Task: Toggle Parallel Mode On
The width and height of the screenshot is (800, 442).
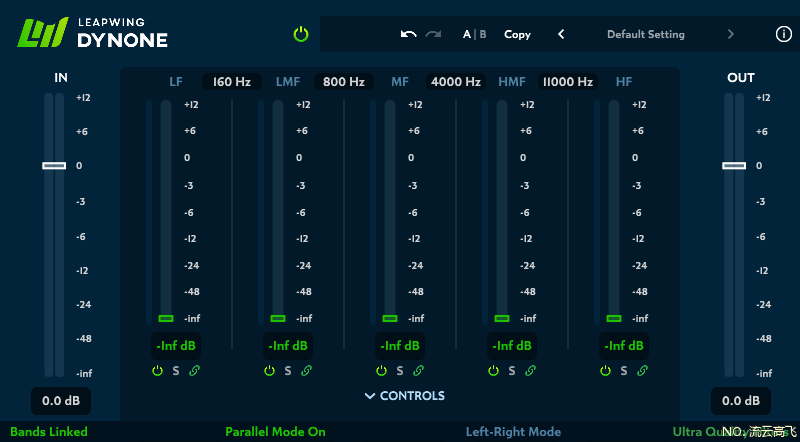Action: point(276,432)
